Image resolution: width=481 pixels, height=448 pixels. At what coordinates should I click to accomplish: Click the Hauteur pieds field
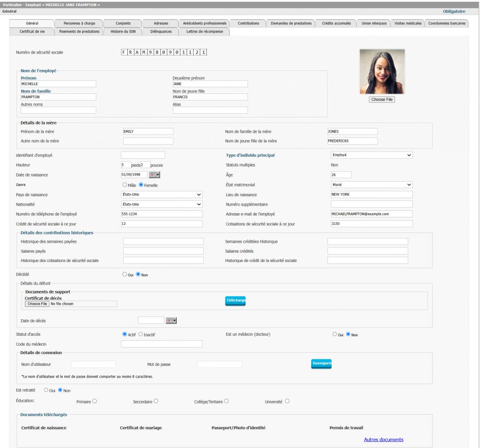126,165
